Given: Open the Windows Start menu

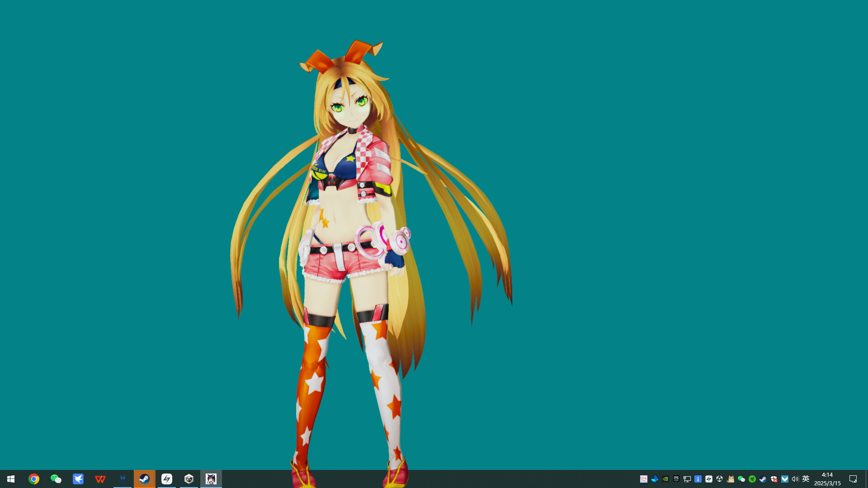Looking at the screenshot, I should pos(11,479).
